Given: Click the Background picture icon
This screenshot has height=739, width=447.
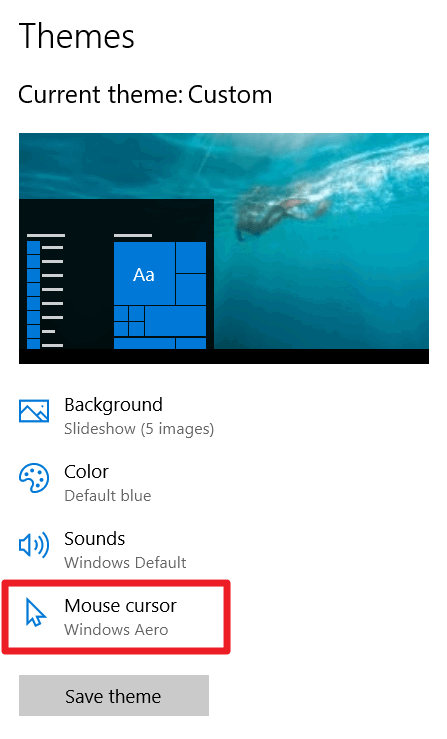Looking at the screenshot, I should click(33, 411).
